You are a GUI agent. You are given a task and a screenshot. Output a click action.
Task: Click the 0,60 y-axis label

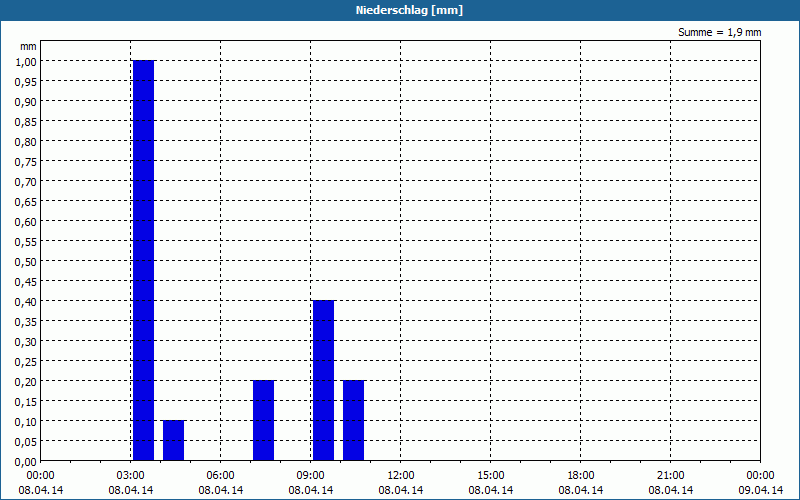point(26,221)
